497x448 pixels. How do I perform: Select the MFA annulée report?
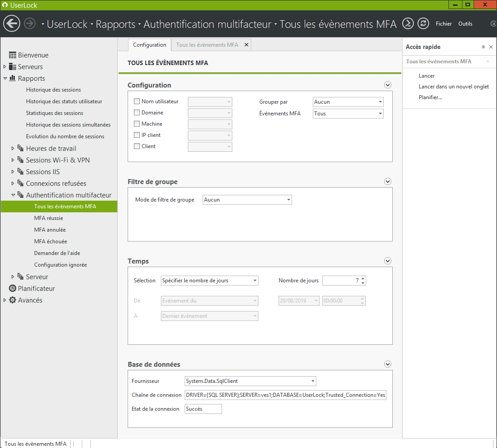50,230
